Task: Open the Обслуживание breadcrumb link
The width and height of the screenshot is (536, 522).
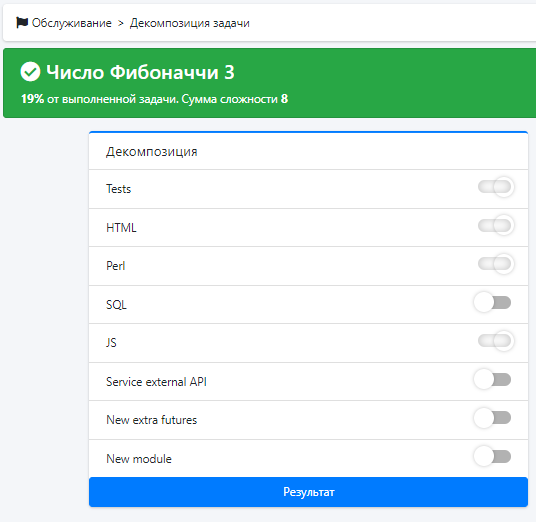Action: tap(71, 23)
